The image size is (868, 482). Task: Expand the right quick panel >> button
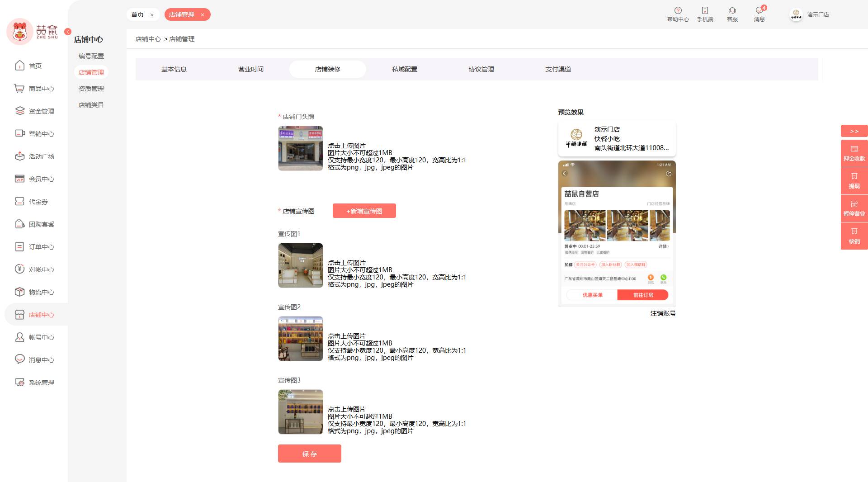click(854, 131)
